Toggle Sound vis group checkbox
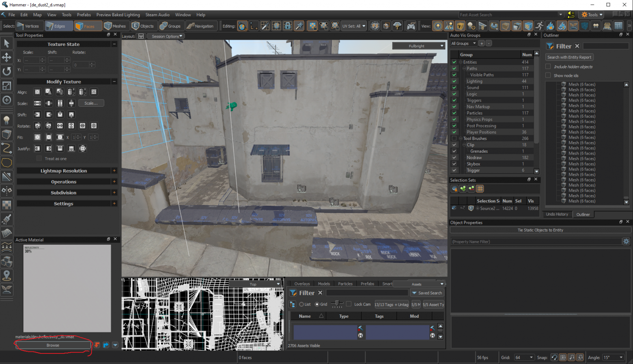Screen dimensions: 633x364 [x=454, y=88]
